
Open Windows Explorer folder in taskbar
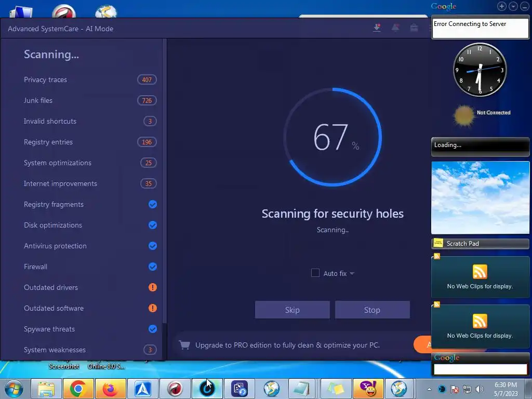tap(46, 389)
